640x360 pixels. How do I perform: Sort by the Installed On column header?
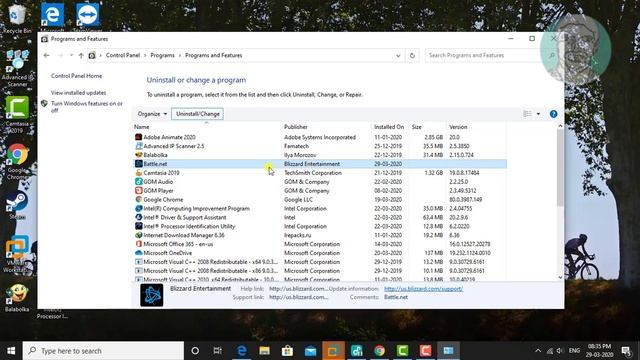[390, 127]
